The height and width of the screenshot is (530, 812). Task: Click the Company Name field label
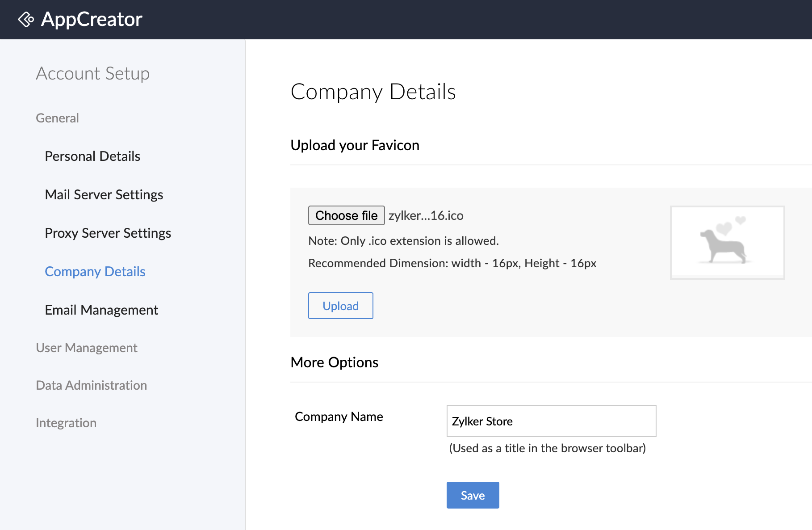click(339, 416)
